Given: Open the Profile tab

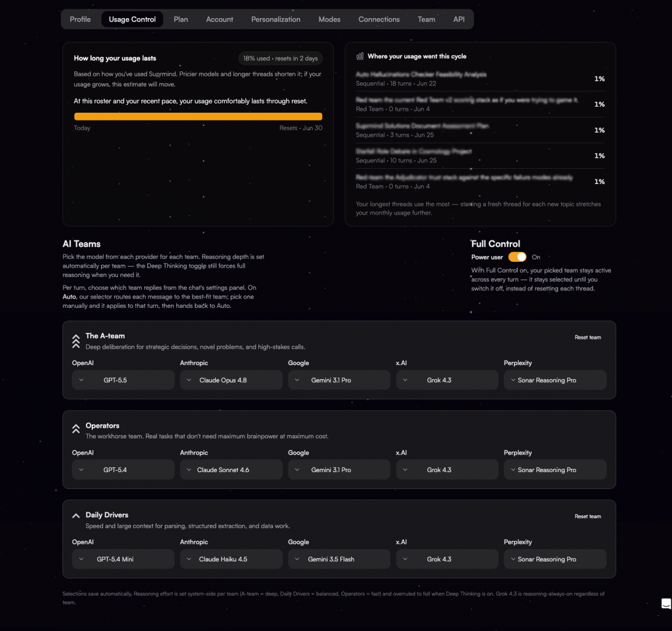Looking at the screenshot, I should 80,19.
